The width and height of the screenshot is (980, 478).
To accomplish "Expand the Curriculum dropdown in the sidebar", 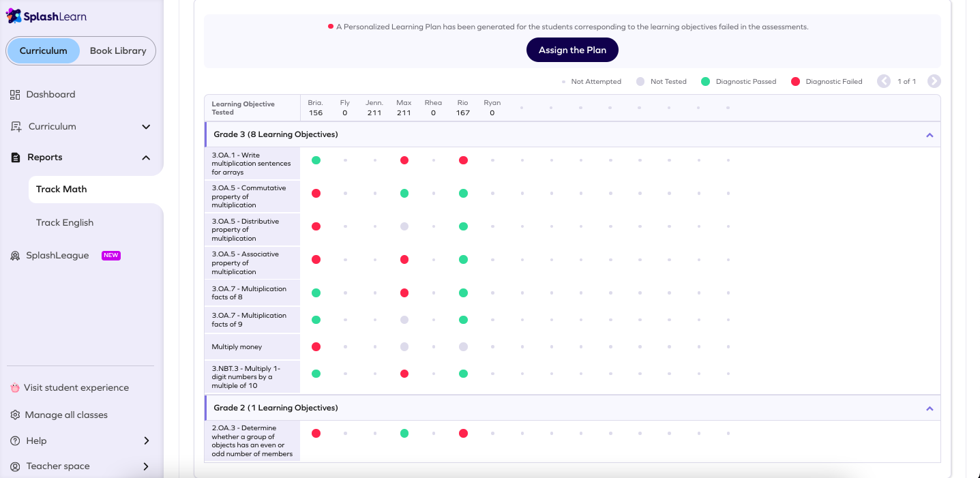I will pos(145,126).
